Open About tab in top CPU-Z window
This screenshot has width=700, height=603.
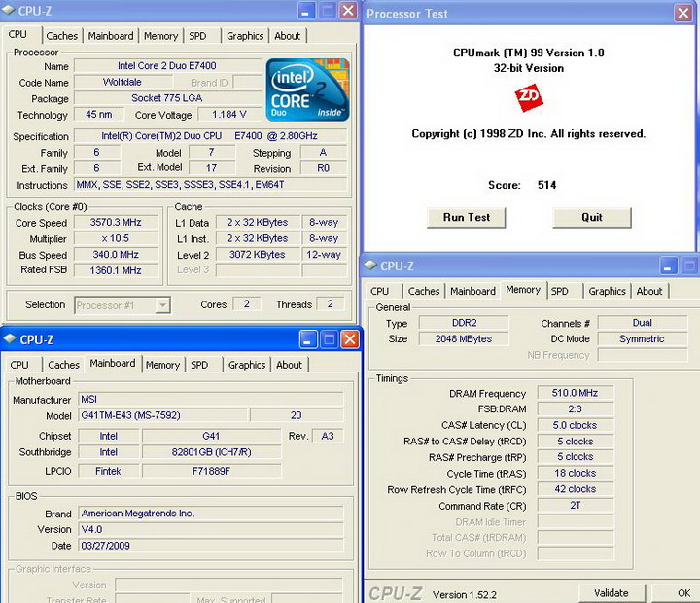[288, 36]
